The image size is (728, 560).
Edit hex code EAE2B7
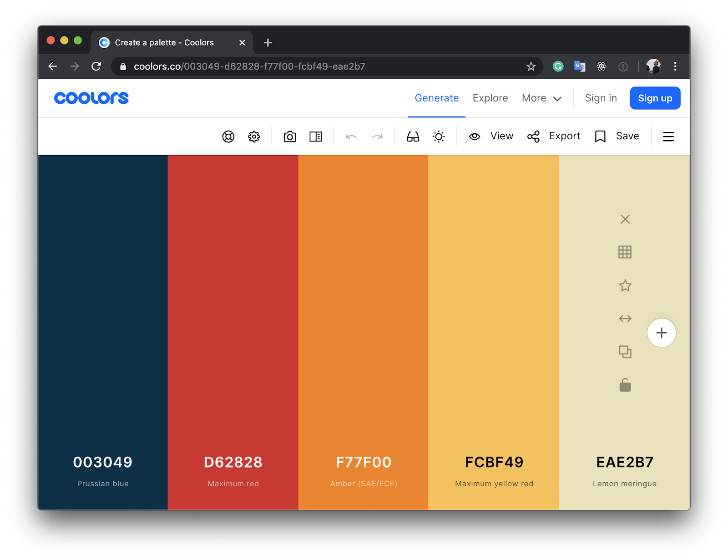625,462
